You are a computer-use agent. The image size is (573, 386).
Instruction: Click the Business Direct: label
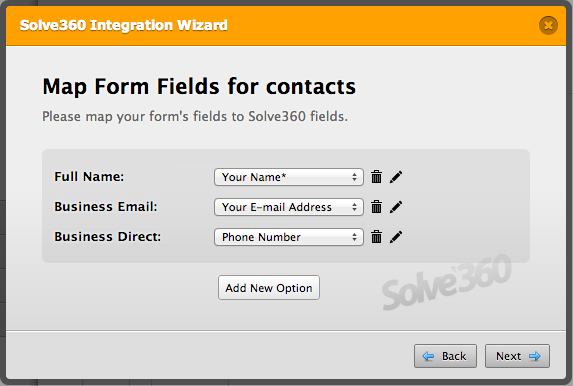[x=107, y=236]
